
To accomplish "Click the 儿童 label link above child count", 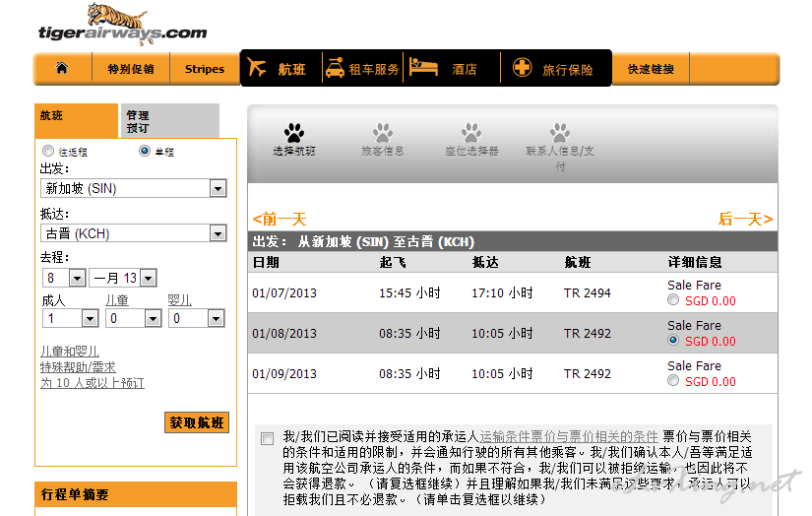I will (x=117, y=300).
